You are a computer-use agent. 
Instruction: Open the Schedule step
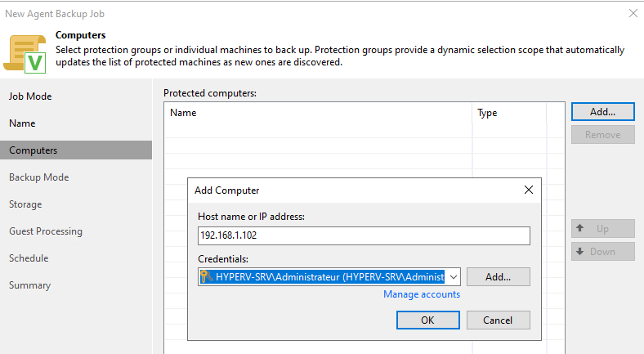(x=29, y=258)
